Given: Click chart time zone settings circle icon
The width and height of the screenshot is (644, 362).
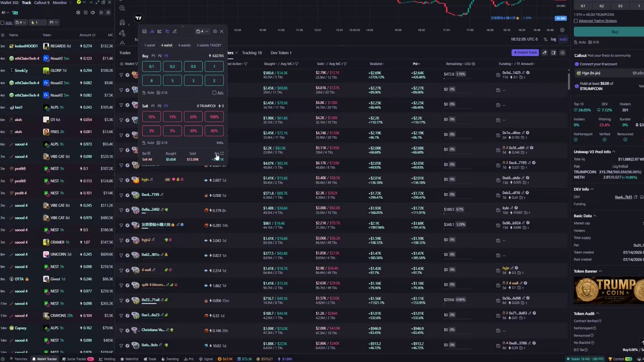Looking at the screenshot, I should pyautogui.click(x=562, y=30).
